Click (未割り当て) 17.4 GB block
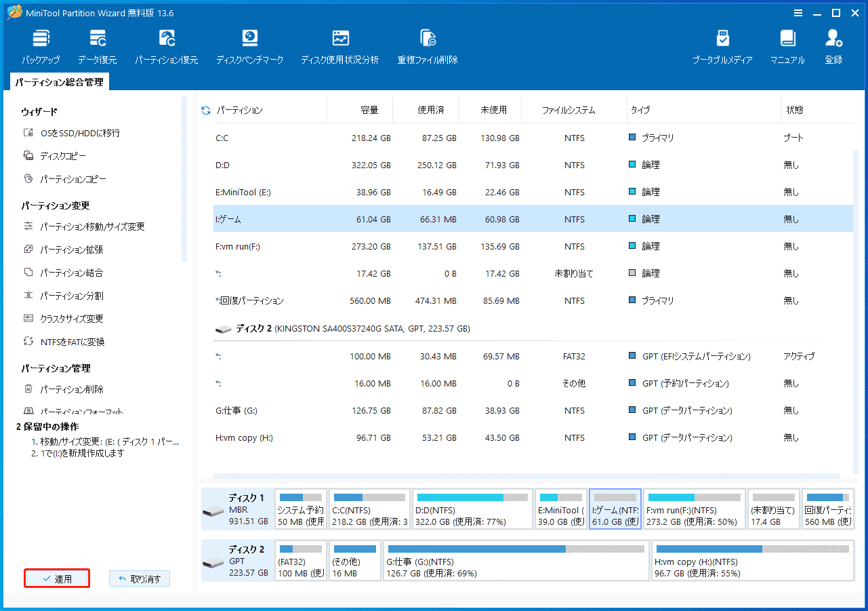 [773, 509]
